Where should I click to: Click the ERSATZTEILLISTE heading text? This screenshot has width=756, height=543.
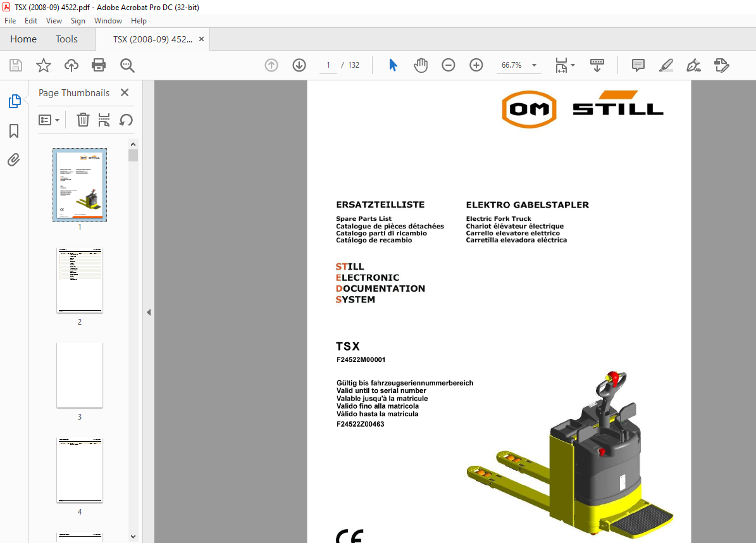point(380,204)
